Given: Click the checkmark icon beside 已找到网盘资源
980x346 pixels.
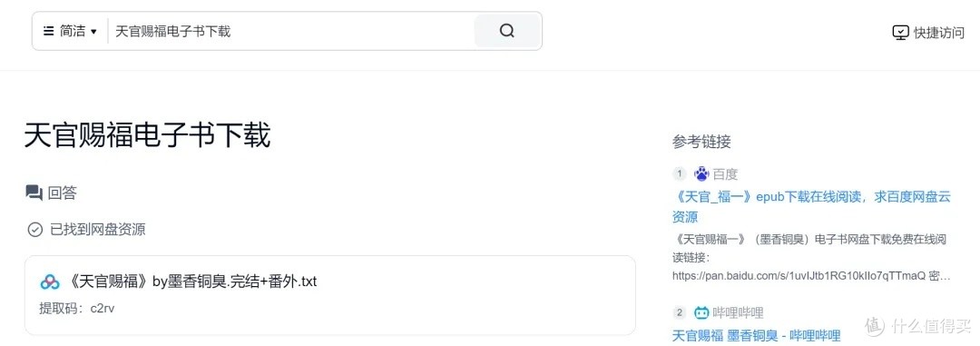Looking at the screenshot, I should click(x=35, y=230).
